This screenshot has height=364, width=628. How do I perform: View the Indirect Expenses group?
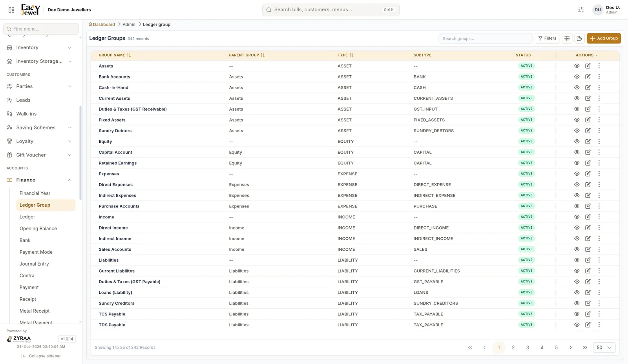pyautogui.click(x=577, y=195)
